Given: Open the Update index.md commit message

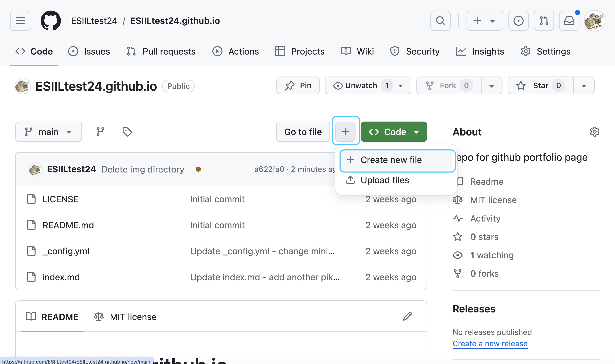Looking at the screenshot, I should pos(265,277).
